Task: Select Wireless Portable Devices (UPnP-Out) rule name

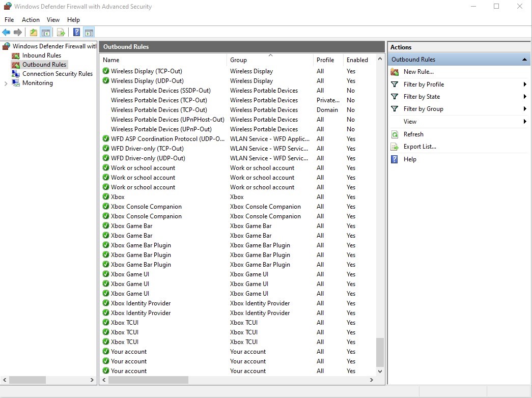Action: [161, 129]
